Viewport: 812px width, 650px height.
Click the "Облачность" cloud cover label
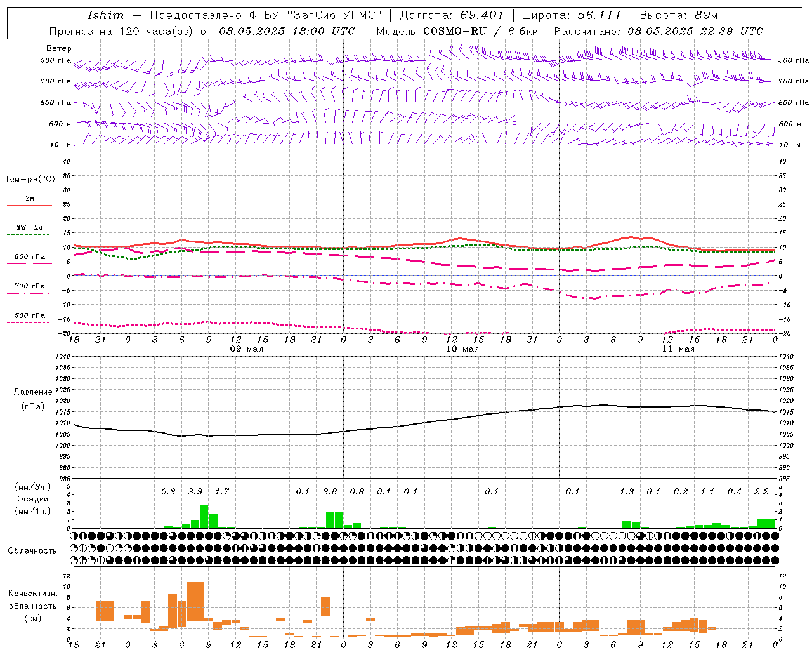32,551
